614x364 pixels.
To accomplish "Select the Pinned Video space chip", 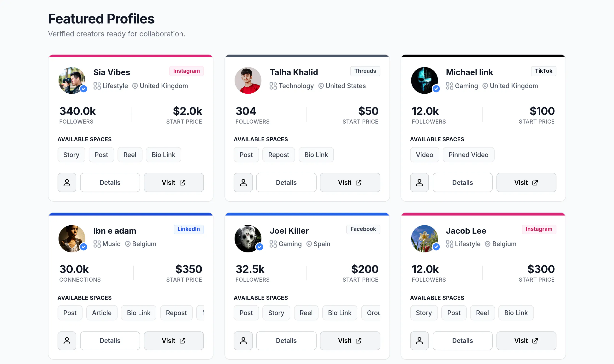I will pyautogui.click(x=468, y=155).
